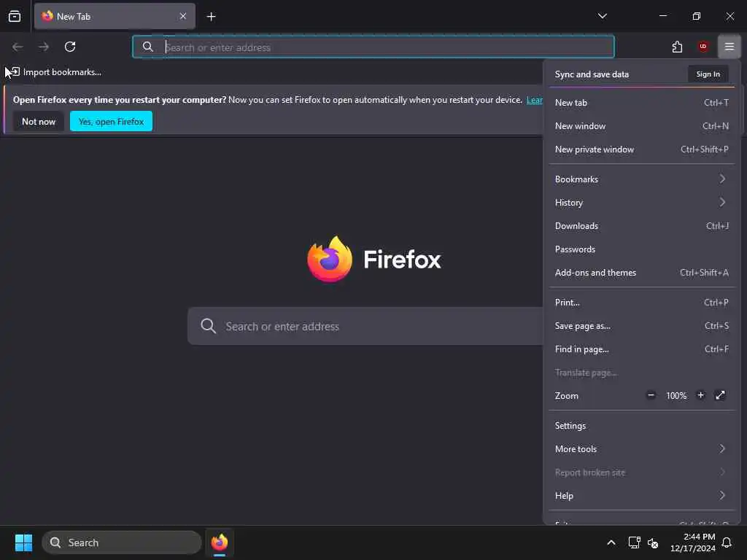Focus the top address bar
Viewport: 747px width, 560px height.
pyautogui.click(x=373, y=47)
